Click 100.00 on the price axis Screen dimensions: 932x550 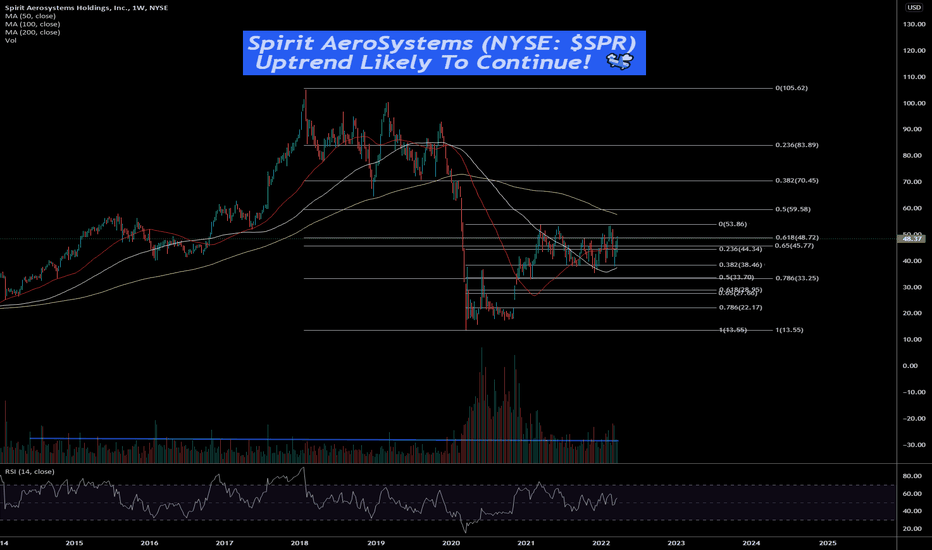coord(914,103)
